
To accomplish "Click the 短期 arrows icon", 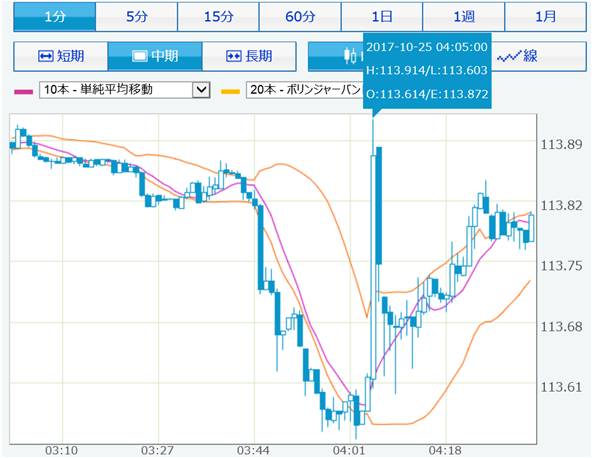I will click(x=46, y=56).
